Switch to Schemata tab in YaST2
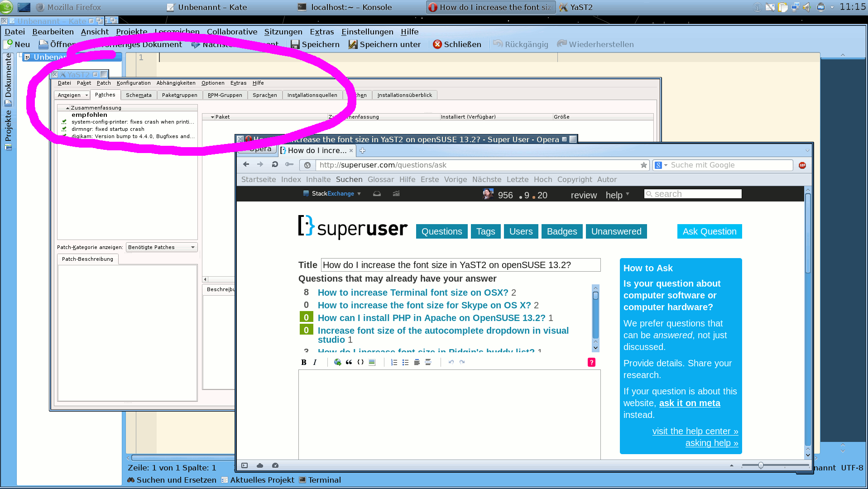Screen dimensions: 868x489 139,95
